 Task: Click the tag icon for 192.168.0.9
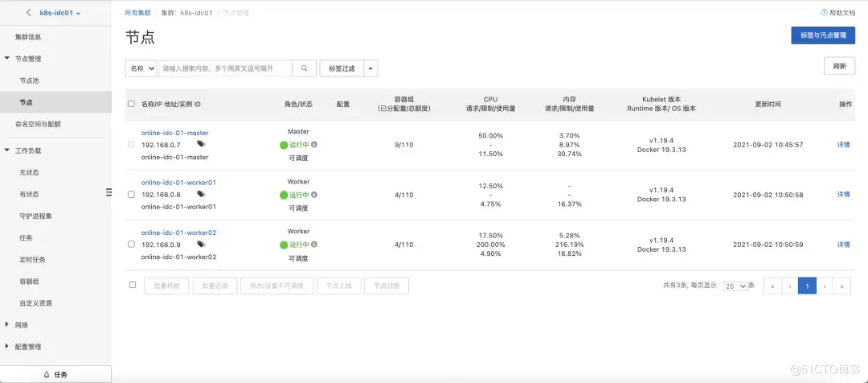pos(201,244)
